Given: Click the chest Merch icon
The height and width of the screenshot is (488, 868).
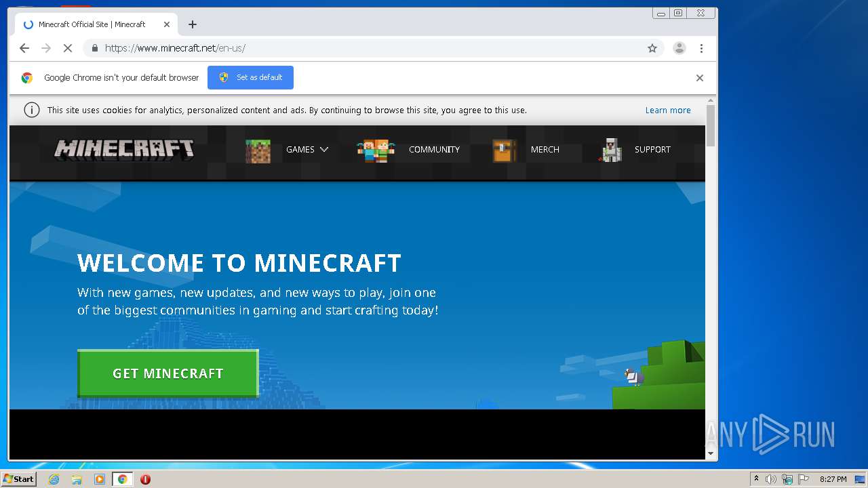Looking at the screenshot, I should [x=505, y=150].
